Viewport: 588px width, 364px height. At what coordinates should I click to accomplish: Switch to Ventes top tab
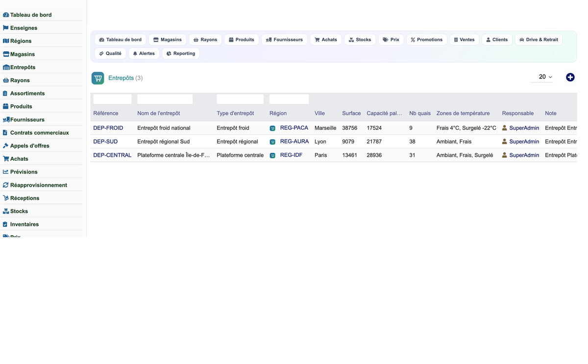[x=465, y=40]
